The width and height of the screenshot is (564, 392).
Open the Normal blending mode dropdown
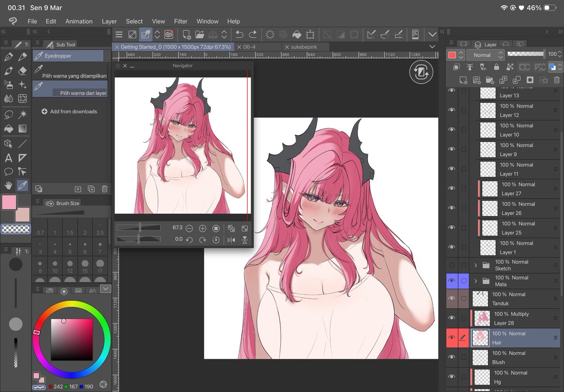(x=486, y=55)
